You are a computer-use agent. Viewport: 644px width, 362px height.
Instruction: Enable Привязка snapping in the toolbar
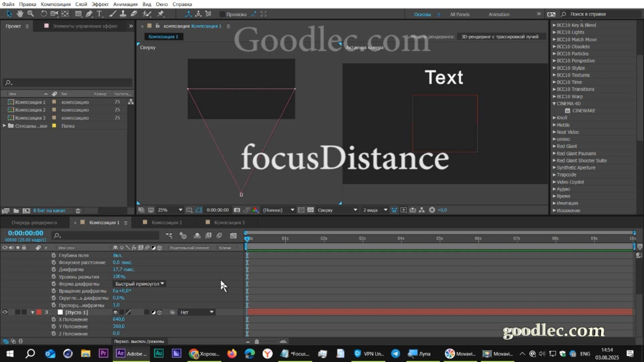coord(223,14)
